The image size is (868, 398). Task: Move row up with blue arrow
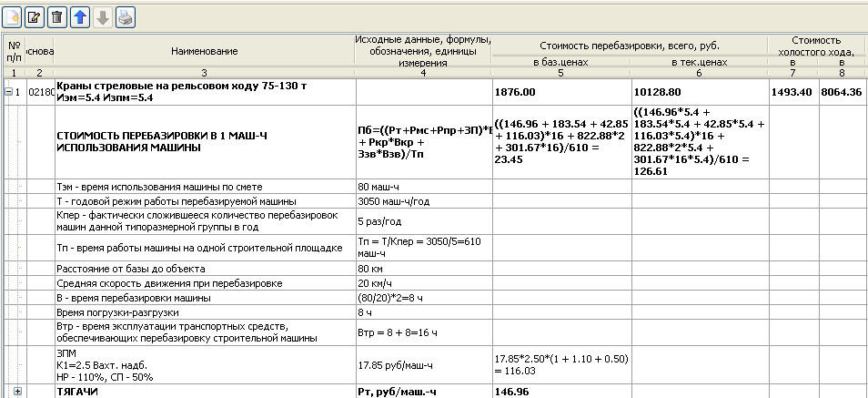coord(80,17)
